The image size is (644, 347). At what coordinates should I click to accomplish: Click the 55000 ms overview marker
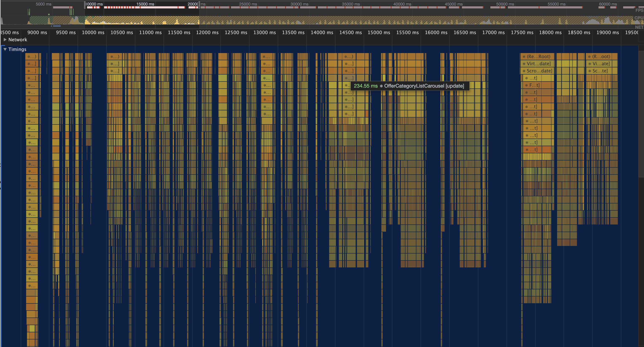pyautogui.click(x=557, y=4)
